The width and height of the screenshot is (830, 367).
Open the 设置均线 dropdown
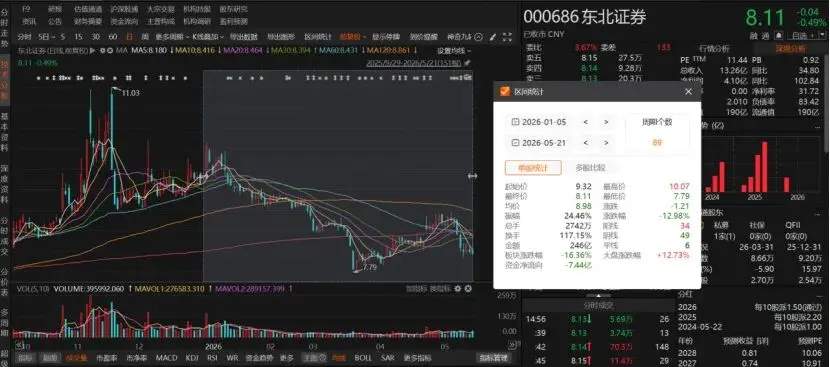pyautogui.click(x=454, y=51)
